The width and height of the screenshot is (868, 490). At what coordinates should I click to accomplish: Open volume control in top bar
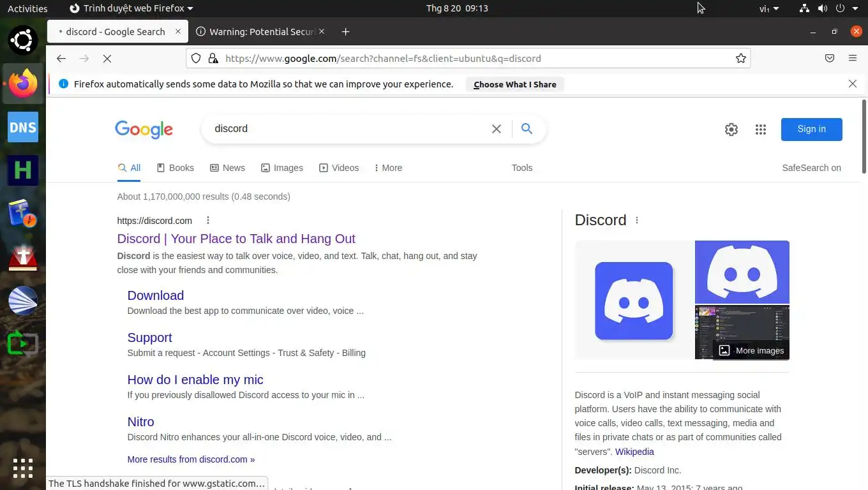pyautogui.click(x=822, y=8)
